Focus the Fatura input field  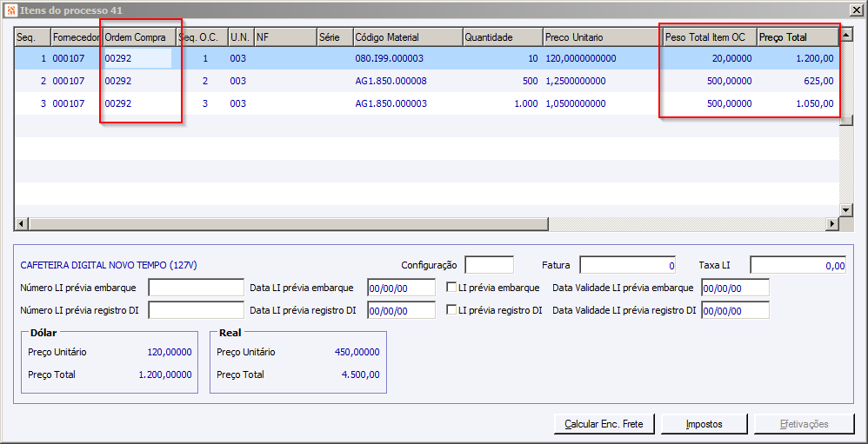coord(628,265)
